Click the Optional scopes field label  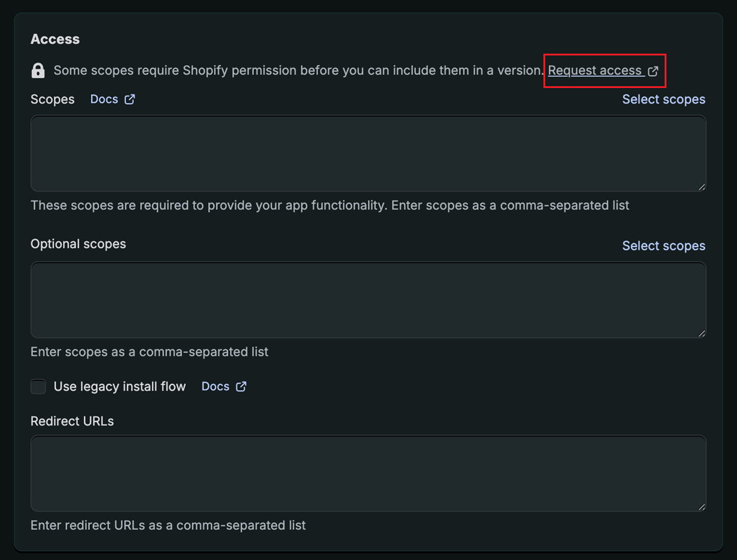[78, 244]
